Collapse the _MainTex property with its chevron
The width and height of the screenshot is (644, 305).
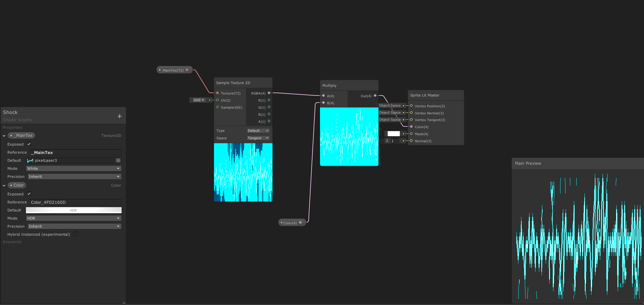[4, 136]
